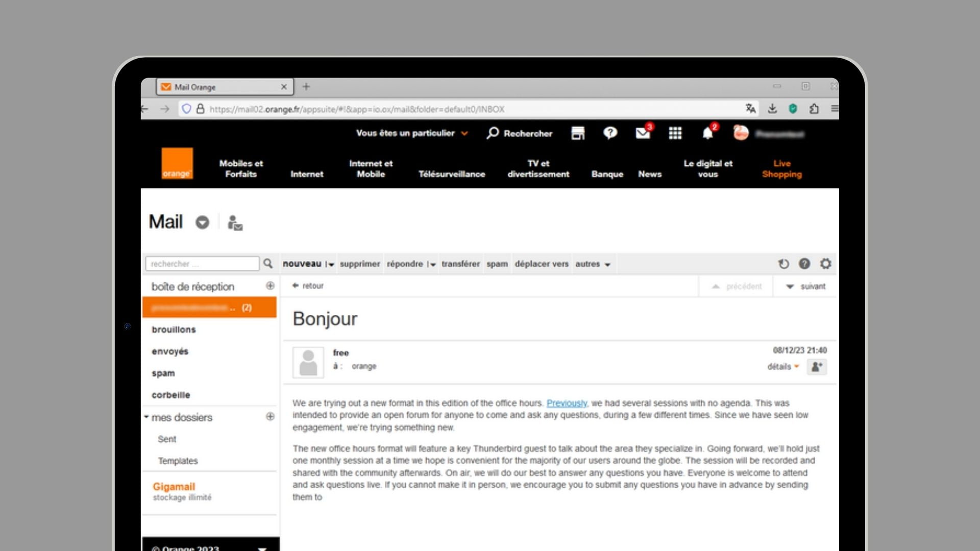Open browser extensions puzzle icon
This screenshot has width=980, height=551.
[814, 108]
